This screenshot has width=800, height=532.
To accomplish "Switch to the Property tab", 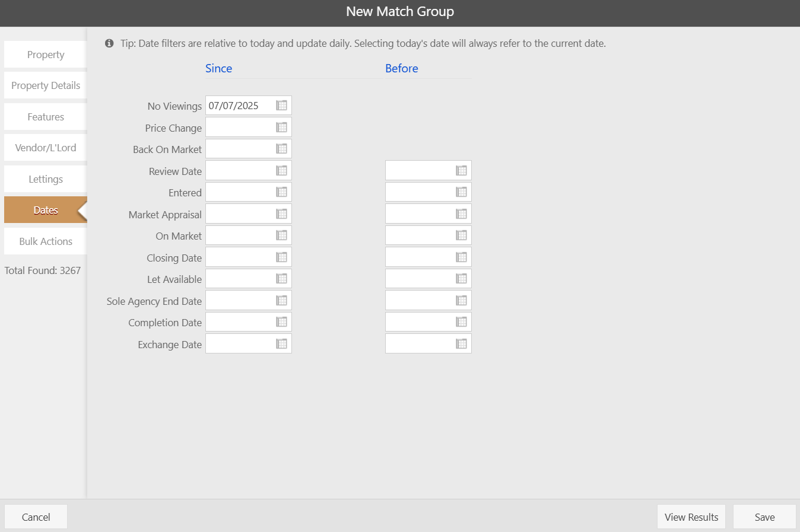I will 45,55.
